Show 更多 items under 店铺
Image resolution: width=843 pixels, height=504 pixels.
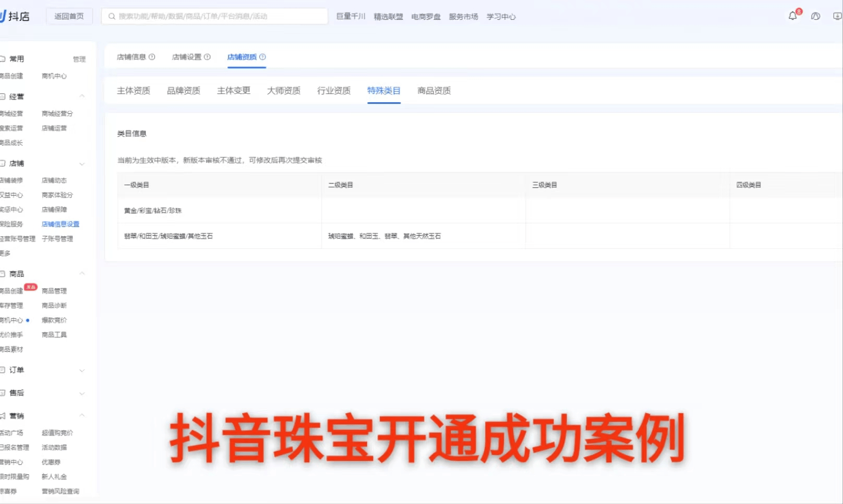click(x=5, y=253)
